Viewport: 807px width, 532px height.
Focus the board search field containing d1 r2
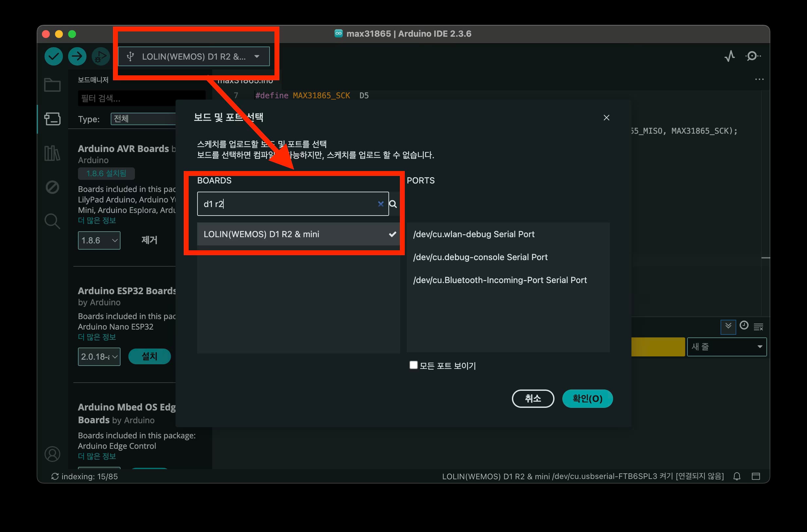tap(293, 204)
